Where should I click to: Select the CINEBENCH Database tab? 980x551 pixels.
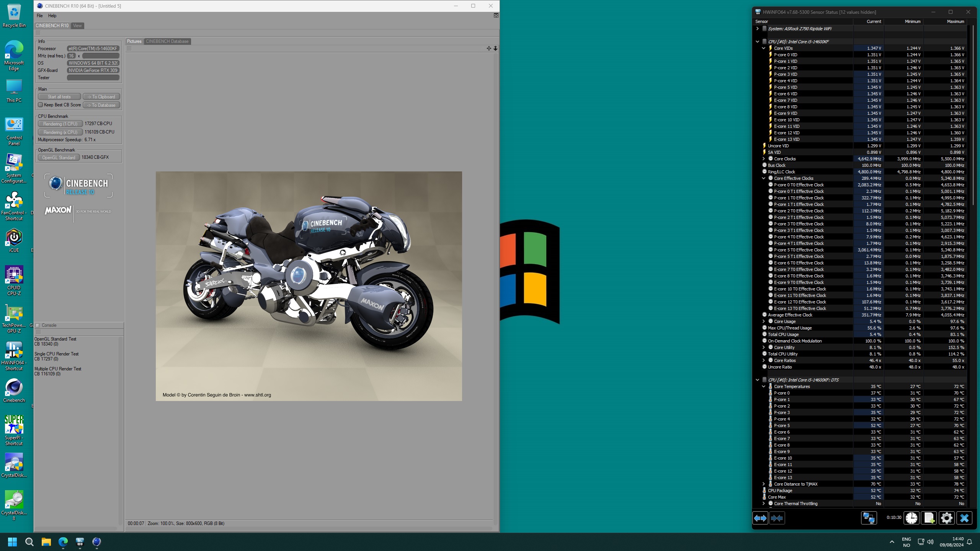pos(167,41)
